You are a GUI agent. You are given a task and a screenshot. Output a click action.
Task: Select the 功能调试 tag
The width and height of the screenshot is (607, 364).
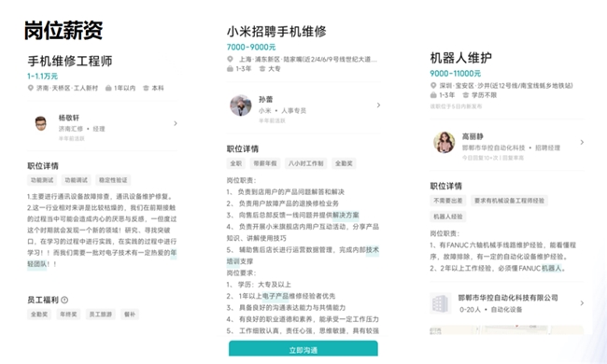[77, 180]
